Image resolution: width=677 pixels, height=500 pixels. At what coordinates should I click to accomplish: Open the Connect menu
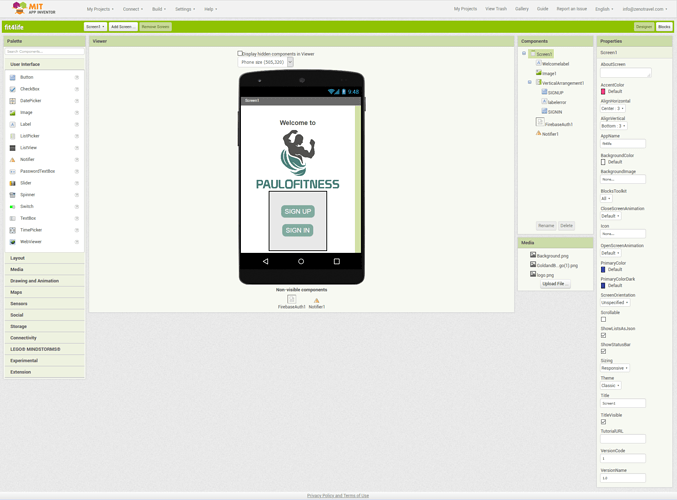click(x=133, y=9)
